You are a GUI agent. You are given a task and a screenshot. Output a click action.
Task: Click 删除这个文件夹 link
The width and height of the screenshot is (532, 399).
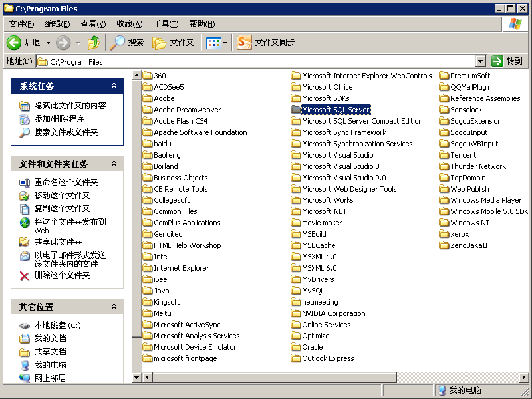(x=62, y=275)
